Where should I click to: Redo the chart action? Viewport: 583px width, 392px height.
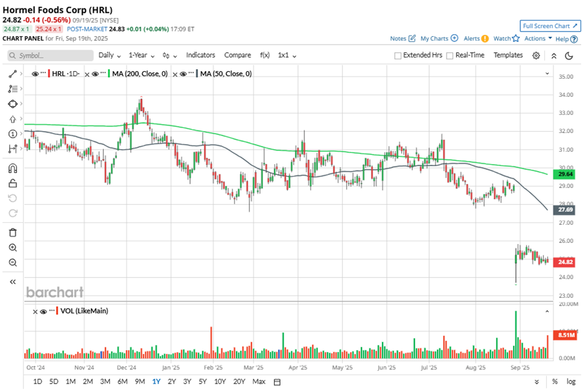[x=13, y=213]
